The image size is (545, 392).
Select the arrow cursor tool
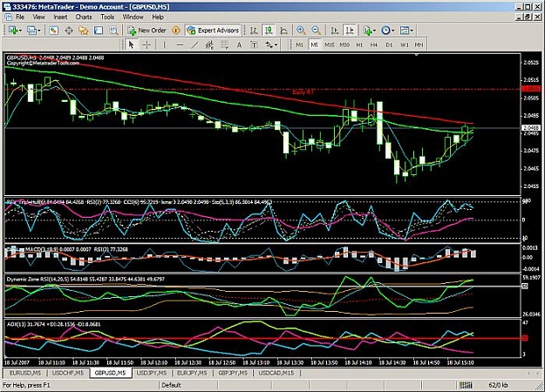(131, 44)
